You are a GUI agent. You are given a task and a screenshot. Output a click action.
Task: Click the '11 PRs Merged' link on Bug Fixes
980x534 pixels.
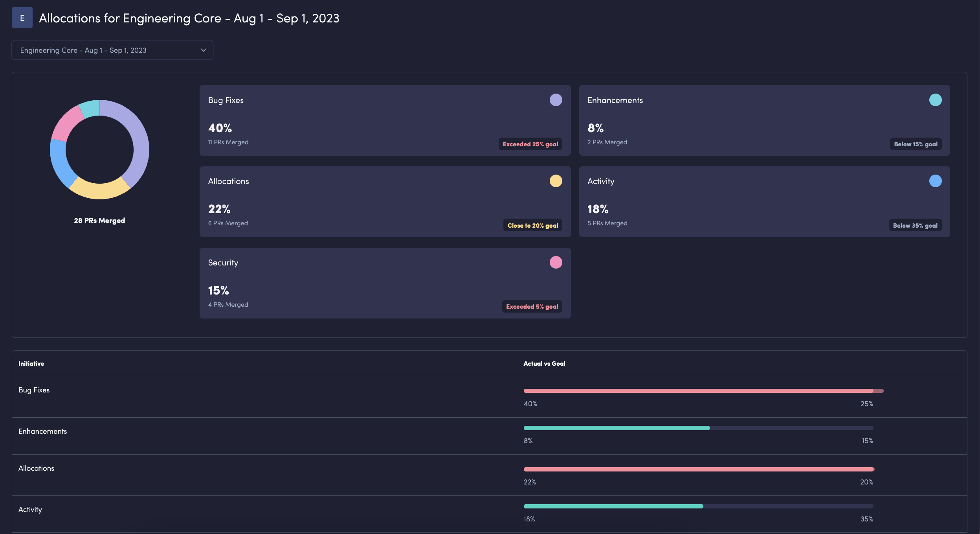(228, 142)
